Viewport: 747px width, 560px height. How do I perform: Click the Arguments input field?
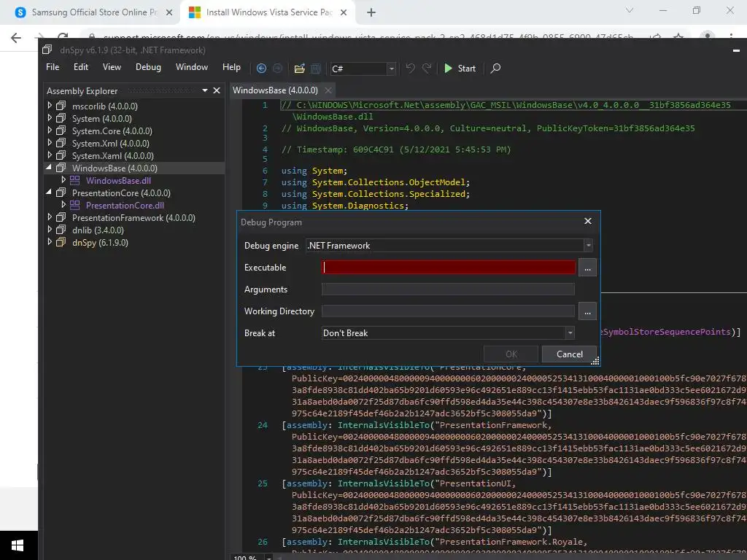[x=448, y=289]
